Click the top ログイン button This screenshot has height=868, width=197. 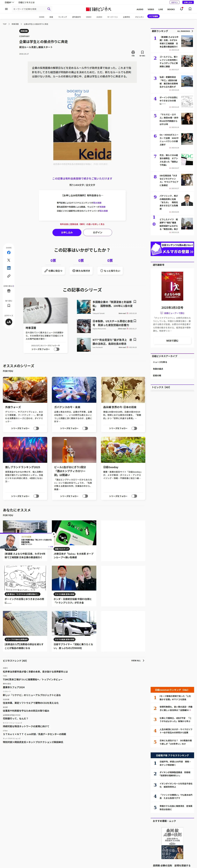[x=174, y=2]
